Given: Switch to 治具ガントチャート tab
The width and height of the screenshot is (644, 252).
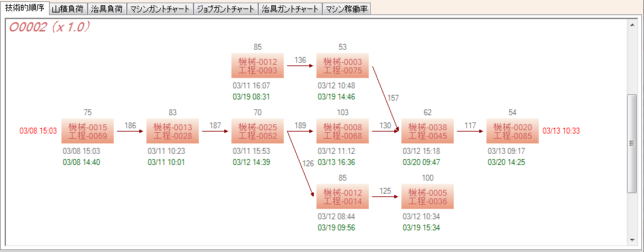Looking at the screenshot, I should pyautogui.click(x=290, y=9).
